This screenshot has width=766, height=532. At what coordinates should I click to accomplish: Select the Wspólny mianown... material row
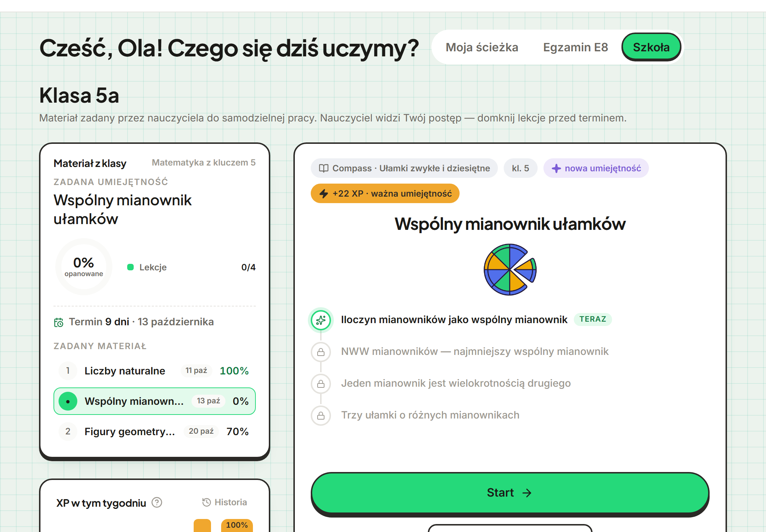(155, 401)
